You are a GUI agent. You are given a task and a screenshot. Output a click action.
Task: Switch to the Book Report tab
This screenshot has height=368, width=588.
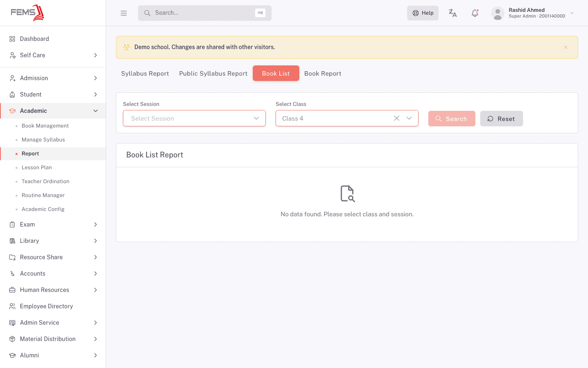[323, 74]
